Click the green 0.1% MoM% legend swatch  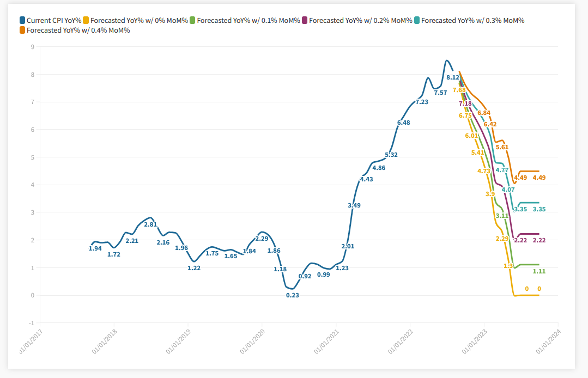click(x=192, y=21)
